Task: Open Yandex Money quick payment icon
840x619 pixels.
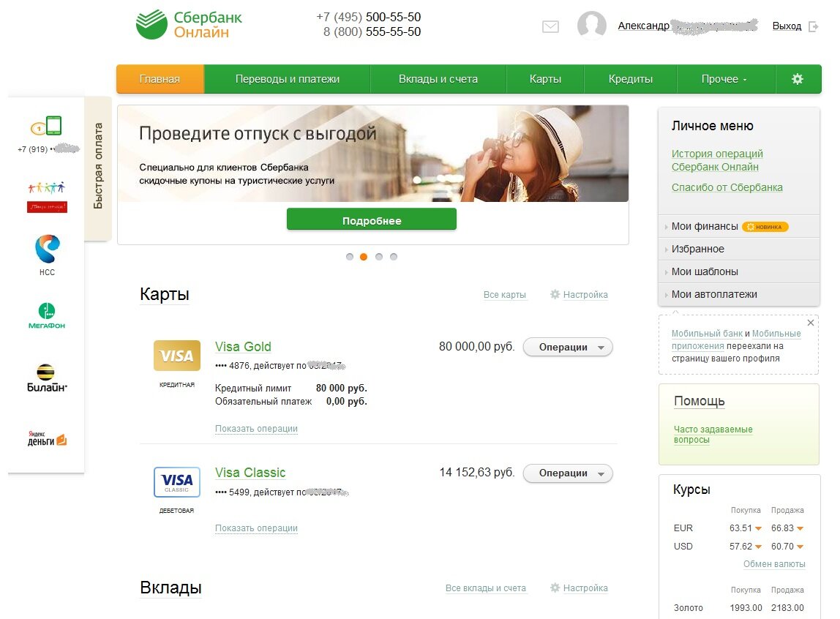Action: pos(47,438)
